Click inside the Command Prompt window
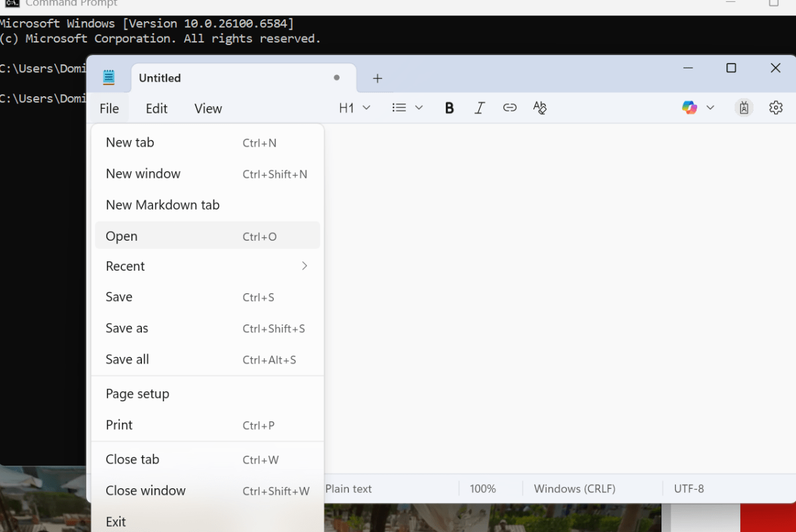The width and height of the screenshot is (796, 532). coord(40,265)
